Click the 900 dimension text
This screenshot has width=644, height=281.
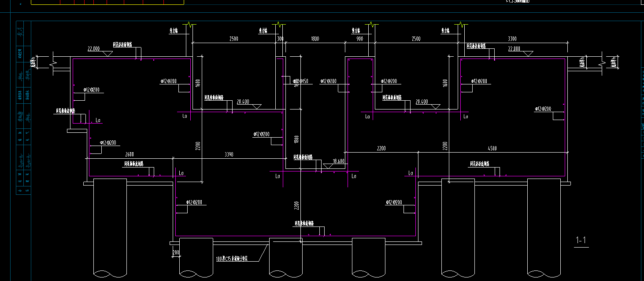360,39
